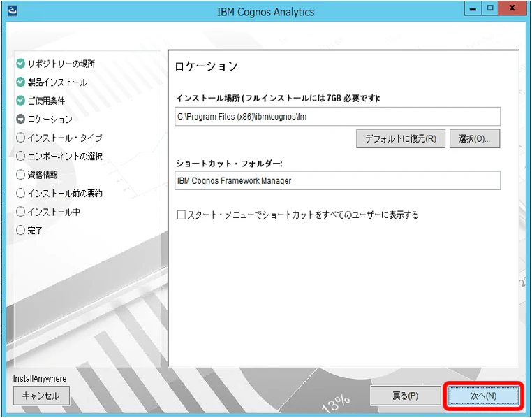Image resolution: width=532 pixels, height=418 pixels.
Task: Click the circle icon beside インストール前の要約
Action: pyautogui.click(x=21, y=193)
